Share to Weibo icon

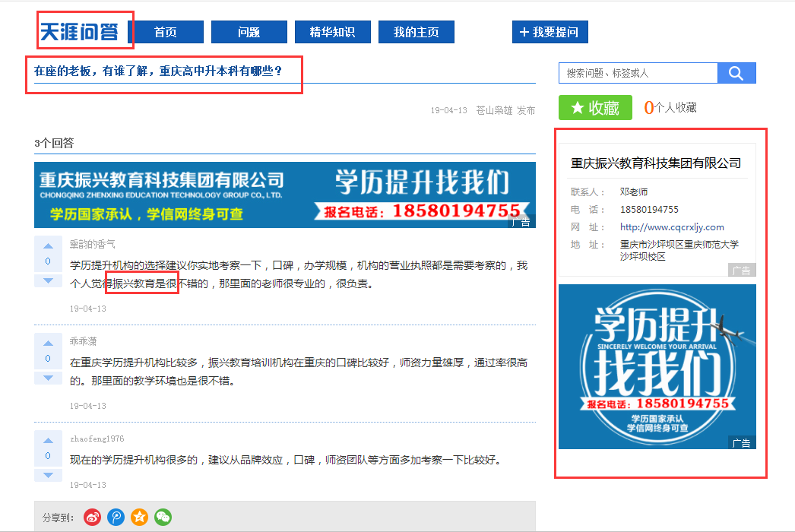click(92, 518)
